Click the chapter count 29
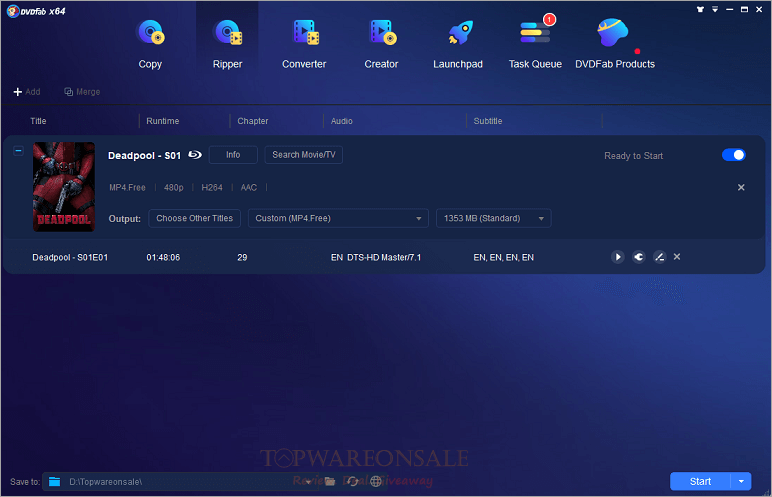 point(242,257)
